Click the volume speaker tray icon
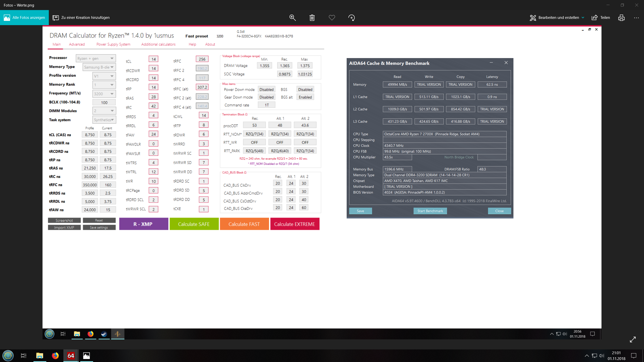644x362 pixels. pyautogui.click(x=601, y=355)
